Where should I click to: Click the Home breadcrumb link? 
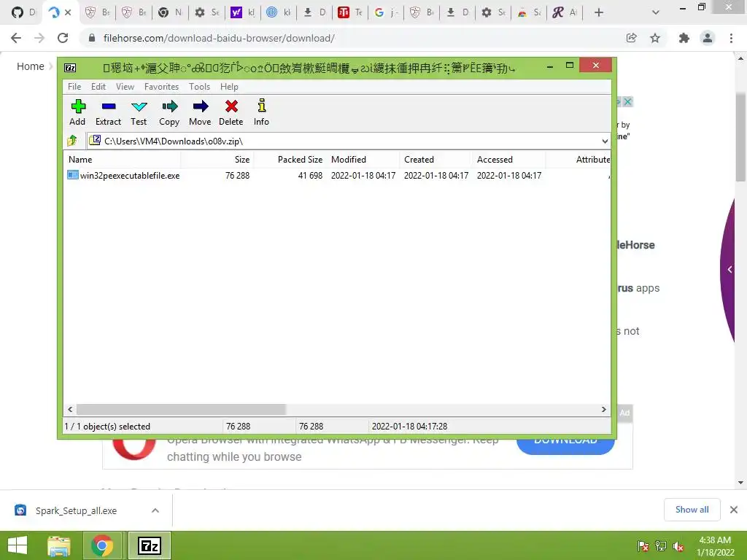pyautogui.click(x=31, y=66)
